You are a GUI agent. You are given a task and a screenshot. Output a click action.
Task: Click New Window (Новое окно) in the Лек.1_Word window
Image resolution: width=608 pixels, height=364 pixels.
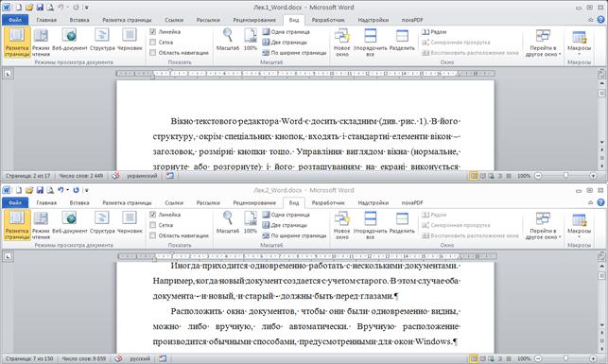tap(342, 43)
